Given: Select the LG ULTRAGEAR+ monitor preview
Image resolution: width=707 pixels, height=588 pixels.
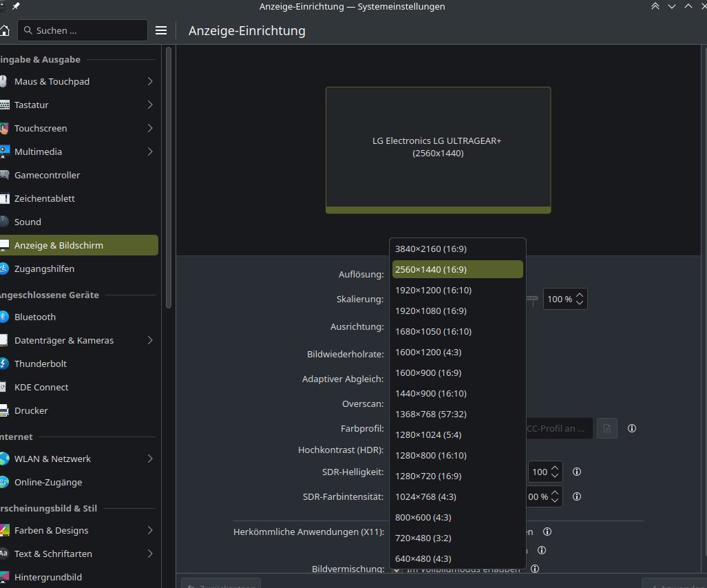Looking at the screenshot, I should 438,150.
